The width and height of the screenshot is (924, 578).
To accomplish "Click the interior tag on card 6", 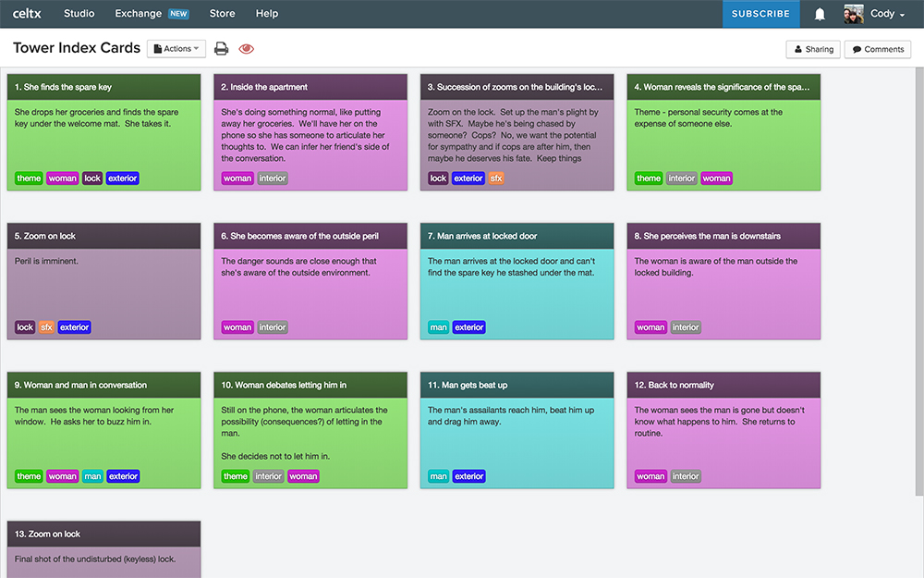I will point(273,327).
